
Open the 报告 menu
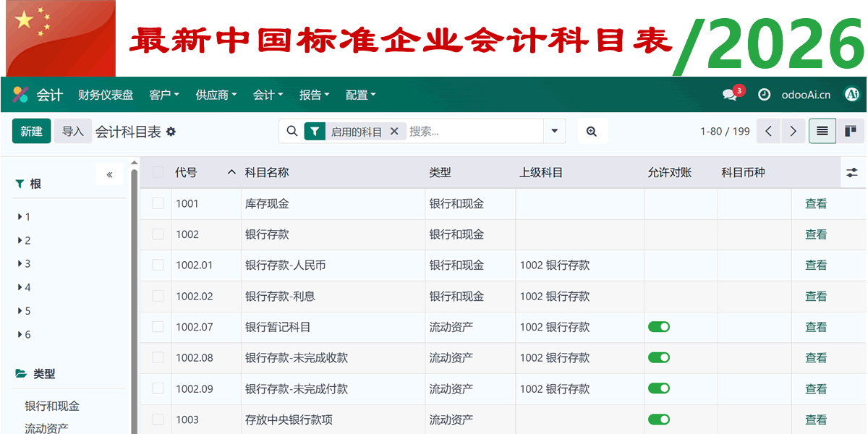coord(311,94)
